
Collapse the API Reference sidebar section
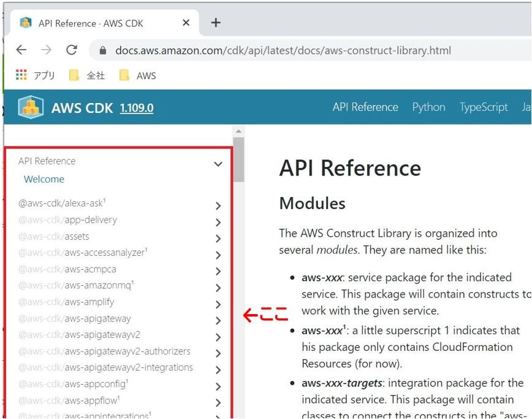pyautogui.click(x=218, y=164)
